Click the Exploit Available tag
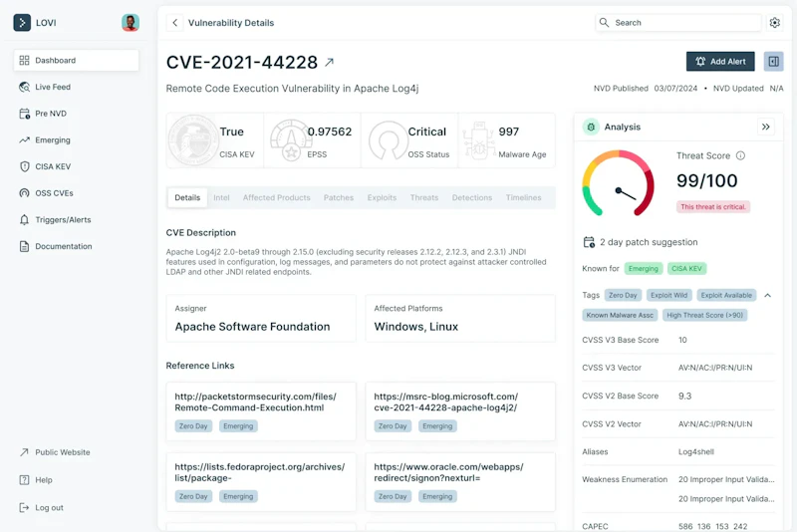Image resolution: width=797 pixels, height=532 pixels. point(726,295)
